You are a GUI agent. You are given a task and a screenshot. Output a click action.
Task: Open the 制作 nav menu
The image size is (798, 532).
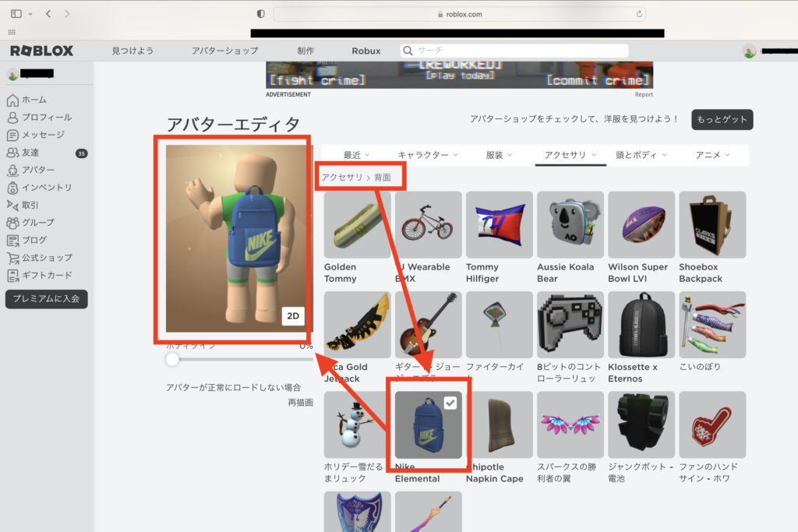point(305,51)
